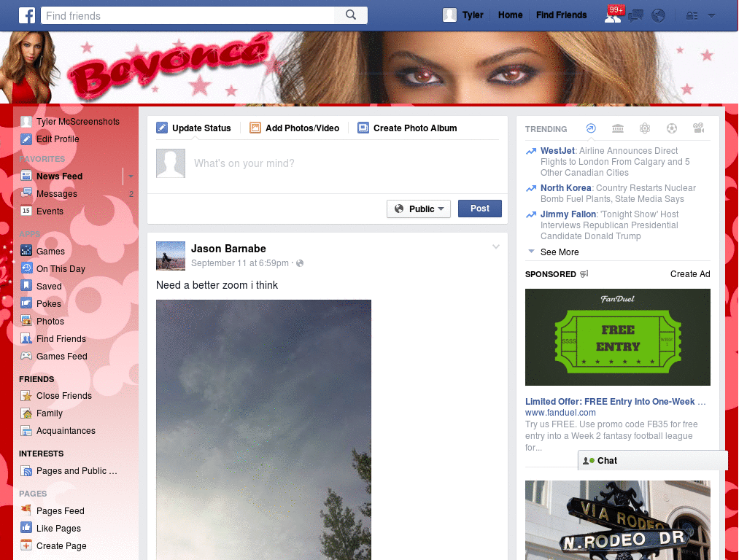Screen dimensions: 747x560
Task: Select the Entertainment trending category camera icon
Action: tap(698, 128)
